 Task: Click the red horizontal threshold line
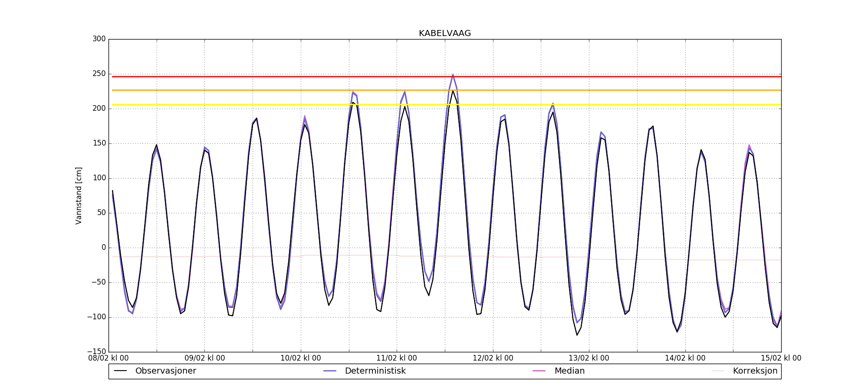pos(447,77)
